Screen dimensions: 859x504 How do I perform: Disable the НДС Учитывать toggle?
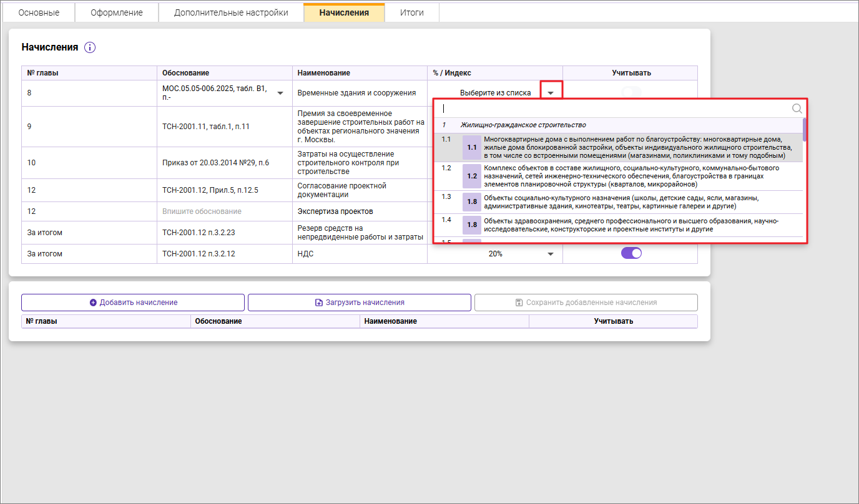[631, 253]
